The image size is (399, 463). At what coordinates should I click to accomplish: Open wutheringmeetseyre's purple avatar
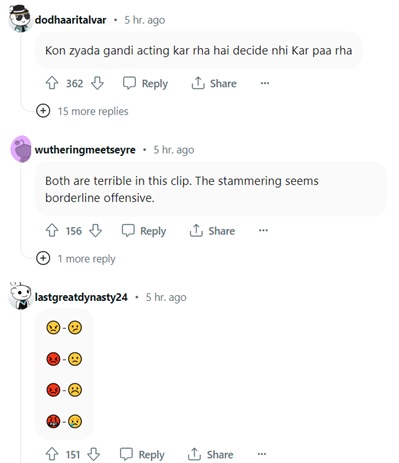tap(21, 149)
